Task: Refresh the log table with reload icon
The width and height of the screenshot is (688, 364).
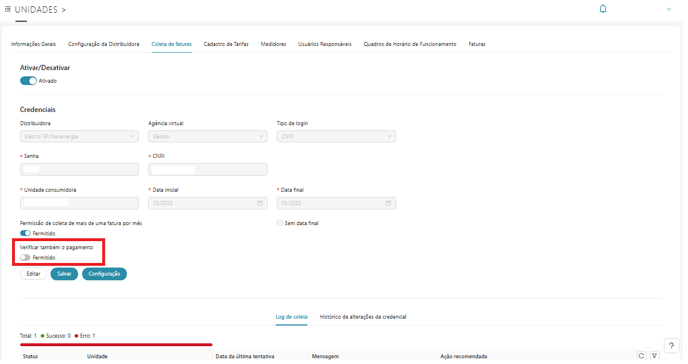Action: (x=641, y=356)
